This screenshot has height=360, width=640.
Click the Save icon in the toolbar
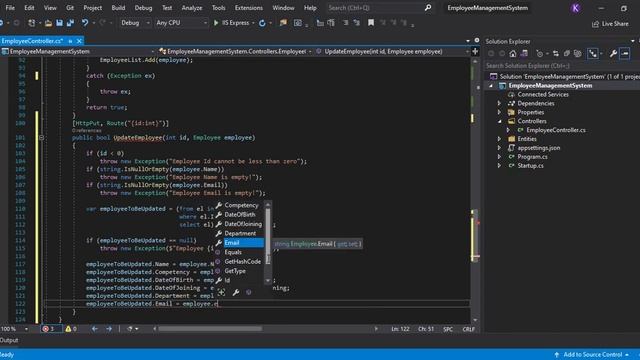tap(59, 23)
